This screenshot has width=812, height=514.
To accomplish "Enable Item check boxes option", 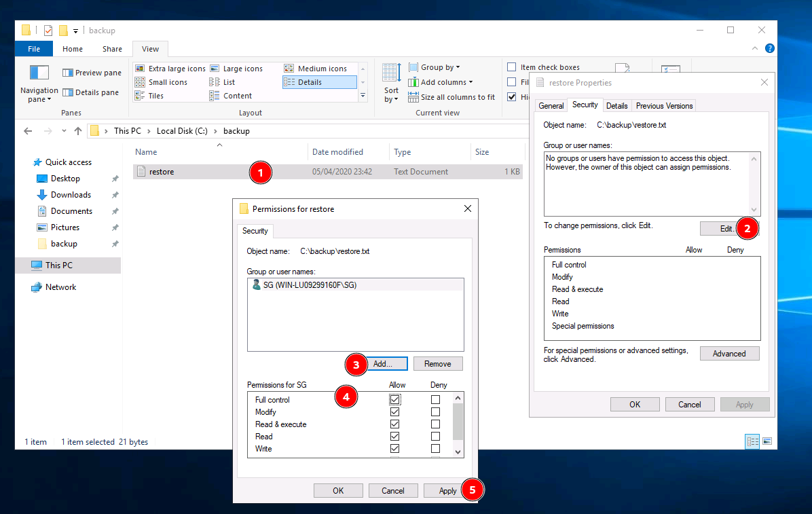I will coord(512,67).
